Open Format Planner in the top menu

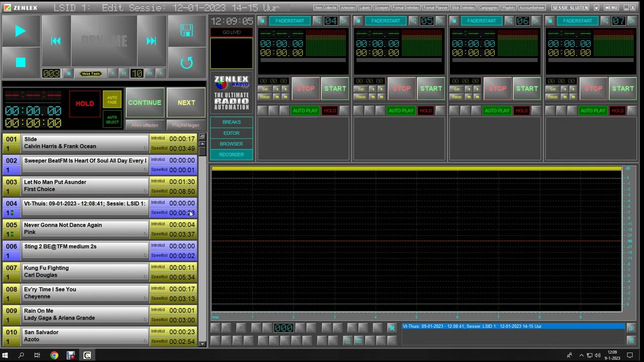point(435,8)
